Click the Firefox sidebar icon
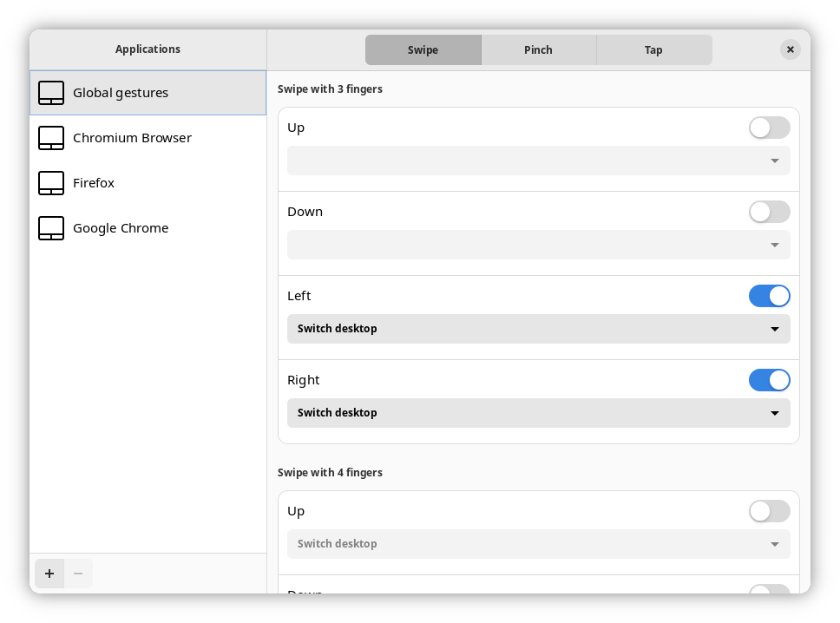 51,183
